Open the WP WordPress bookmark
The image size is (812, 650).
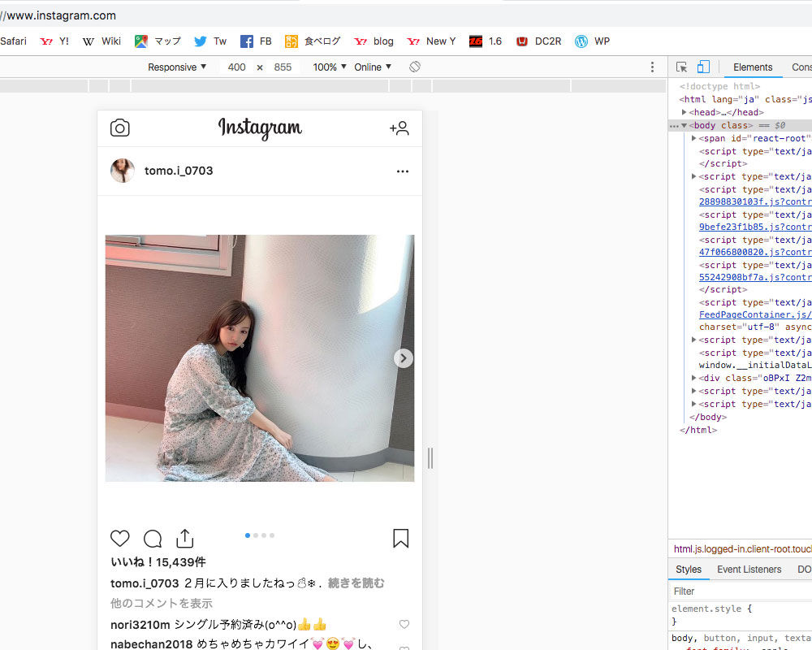tap(592, 41)
